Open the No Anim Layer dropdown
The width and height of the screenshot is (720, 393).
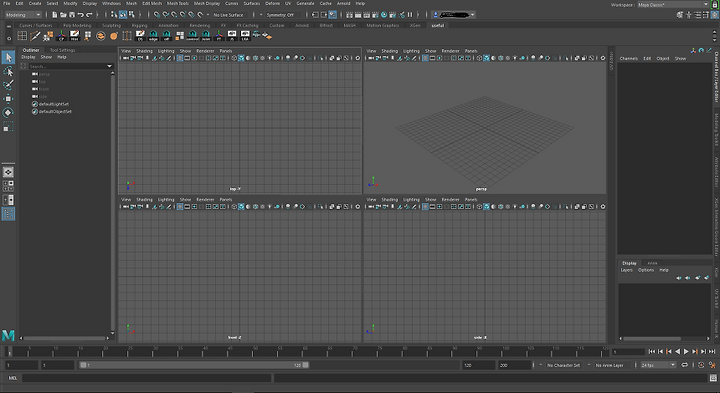[x=612, y=365]
